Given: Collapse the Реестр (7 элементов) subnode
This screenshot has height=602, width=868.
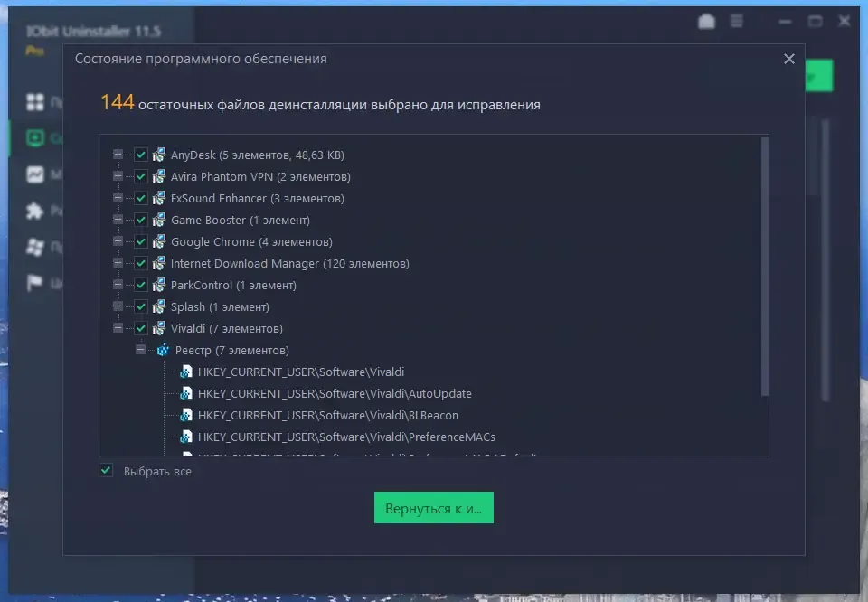Looking at the screenshot, I should coord(140,350).
